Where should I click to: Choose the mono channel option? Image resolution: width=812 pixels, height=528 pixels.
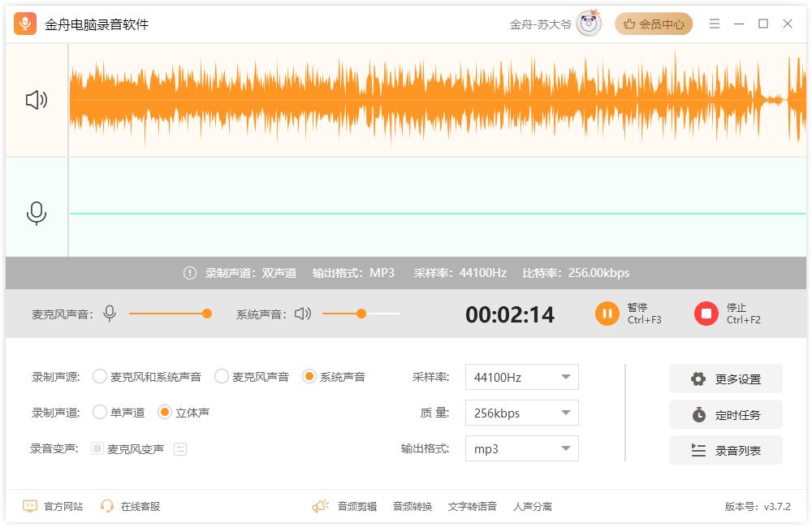coord(100,412)
